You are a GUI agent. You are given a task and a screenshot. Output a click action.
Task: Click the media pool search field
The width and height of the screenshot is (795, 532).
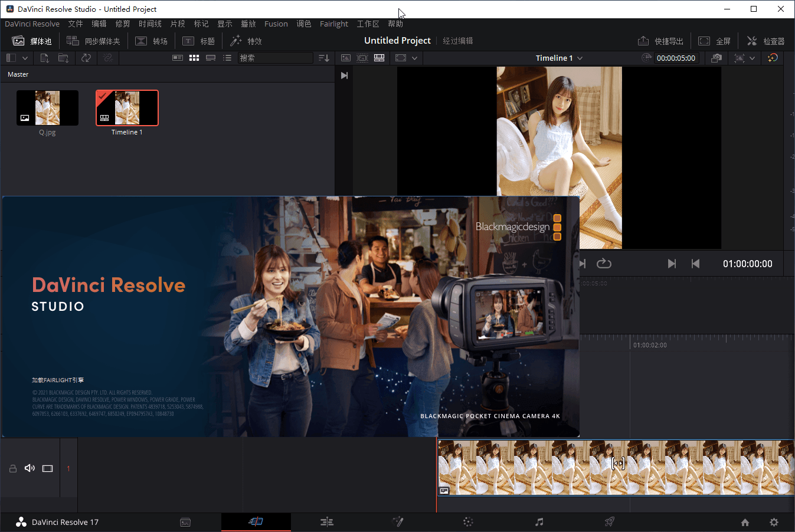coord(276,58)
